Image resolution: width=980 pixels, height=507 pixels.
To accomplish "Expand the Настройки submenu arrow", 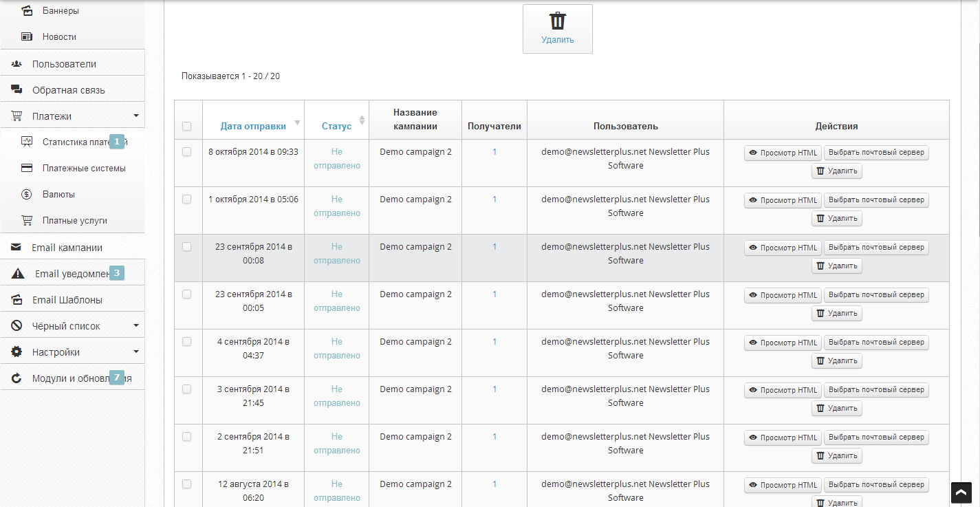I will [x=135, y=352].
